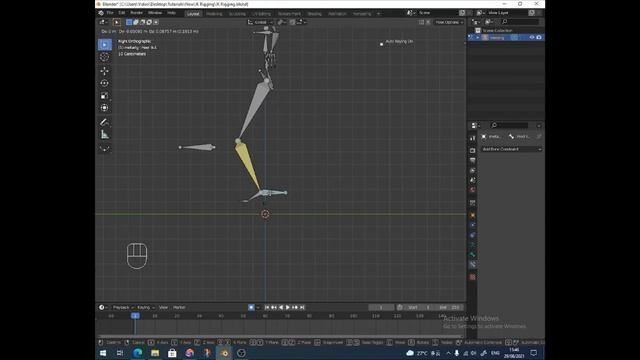640x360 pixels.
Task: Open the Windows Start menu
Action: [x=103, y=353]
